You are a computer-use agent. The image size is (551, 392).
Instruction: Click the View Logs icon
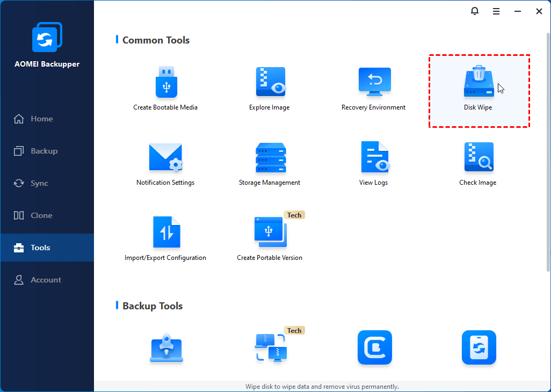tap(374, 158)
